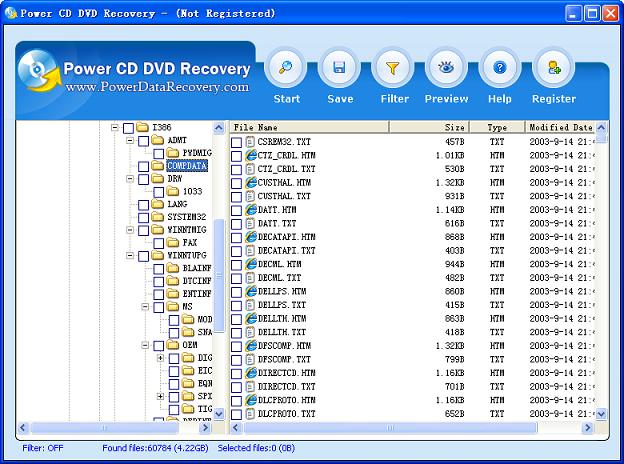Click the Preview eye icon
This screenshot has height=464, width=624.
[446, 67]
